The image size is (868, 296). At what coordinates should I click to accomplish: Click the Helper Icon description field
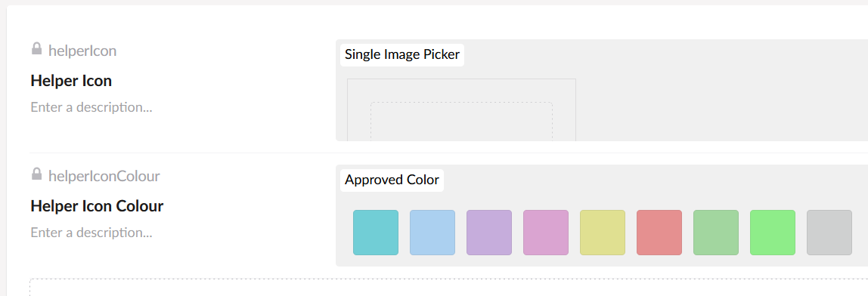tap(91, 107)
